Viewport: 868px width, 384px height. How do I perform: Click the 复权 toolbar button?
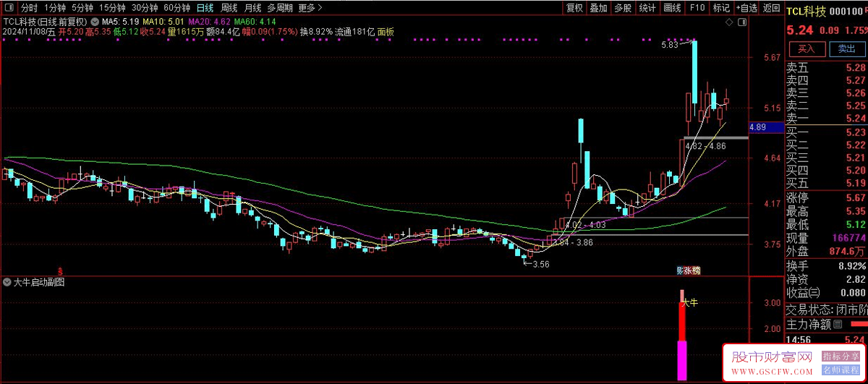click(574, 8)
